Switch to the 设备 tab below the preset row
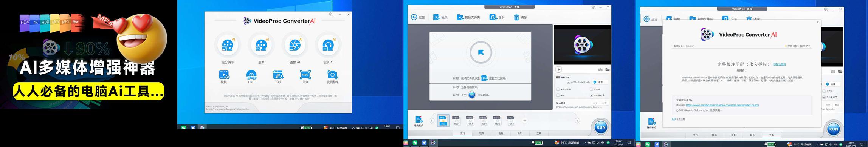Screen dimensions: 868x147 501,133
